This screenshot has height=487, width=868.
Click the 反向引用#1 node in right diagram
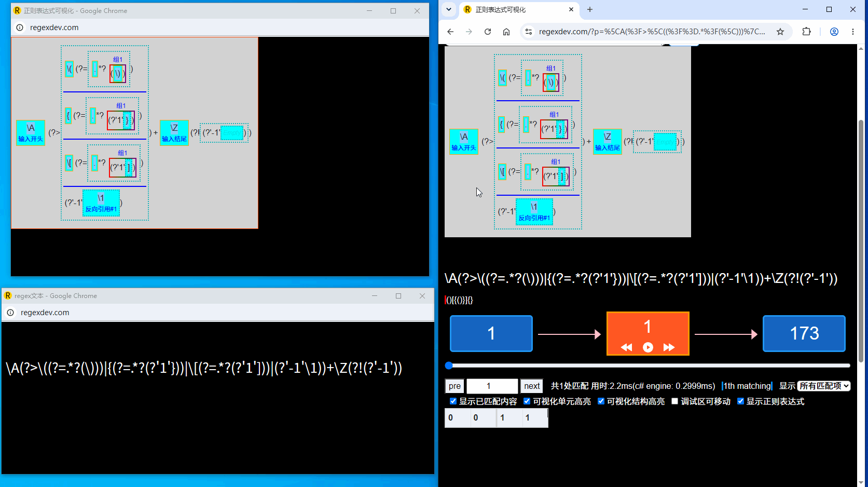click(x=534, y=212)
